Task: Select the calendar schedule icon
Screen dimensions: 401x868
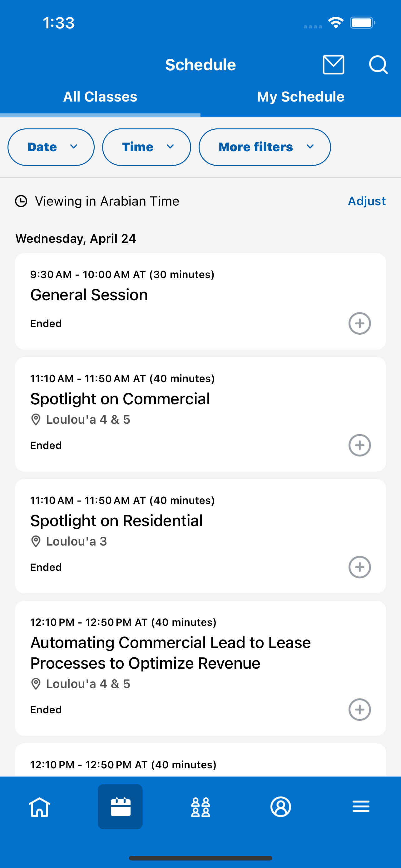Action: (x=120, y=807)
